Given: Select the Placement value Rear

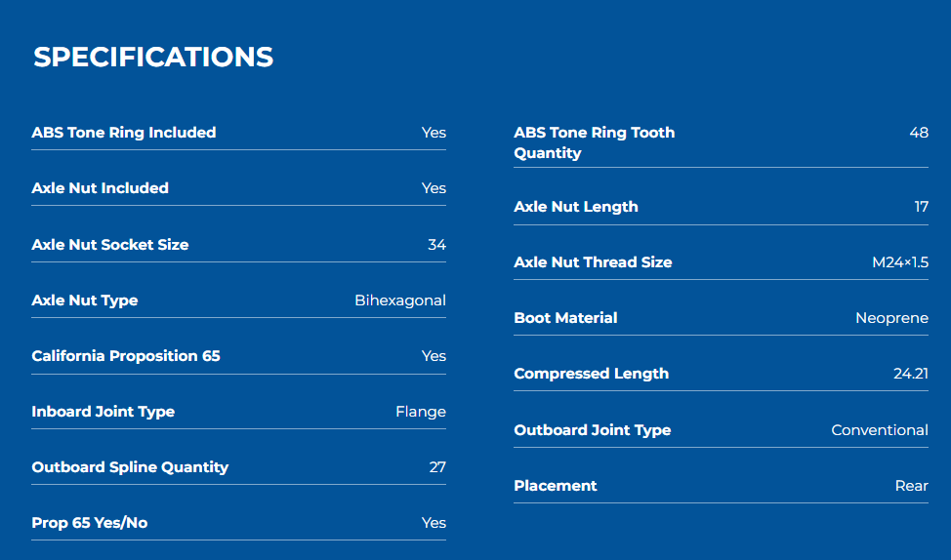Looking at the screenshot, I should coord(912,486).
